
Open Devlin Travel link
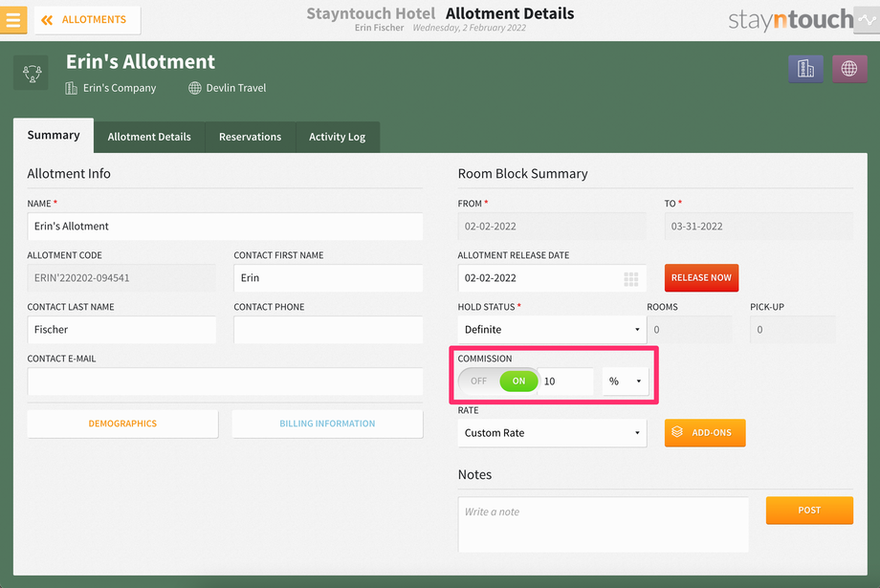click(235, 88)
